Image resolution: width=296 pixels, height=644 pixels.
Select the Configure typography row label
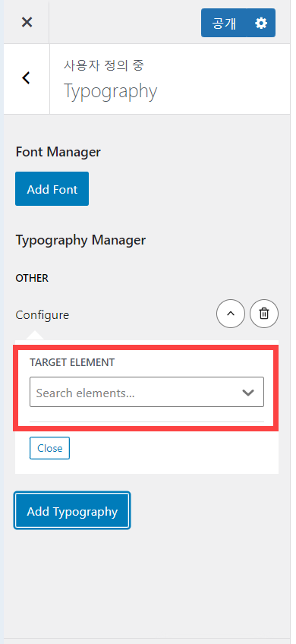click(x=43, y=315)
